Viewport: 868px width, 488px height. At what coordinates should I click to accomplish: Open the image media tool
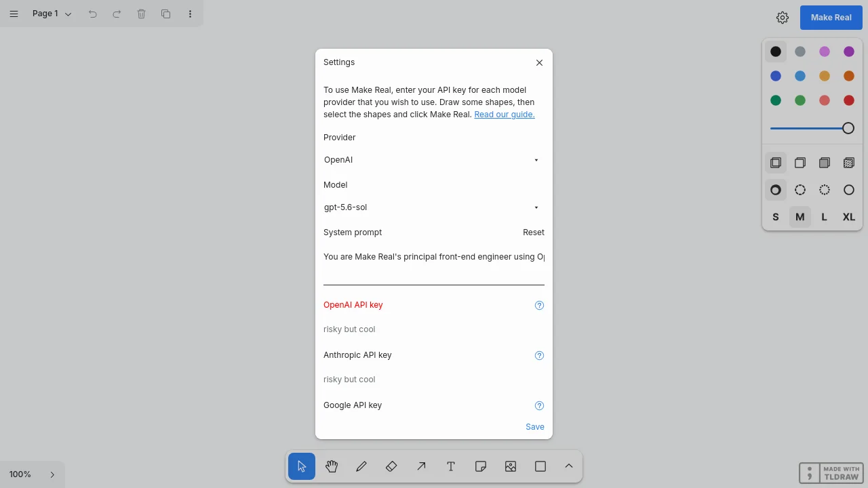[511, 466]
